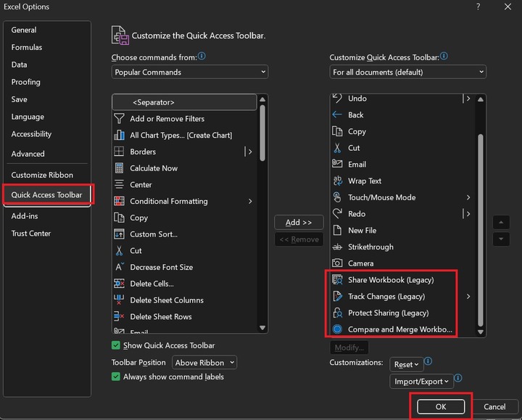
Task: Click the Delete Sheet Columns icon
Action: pyautogui.click(x=119, y=300)
